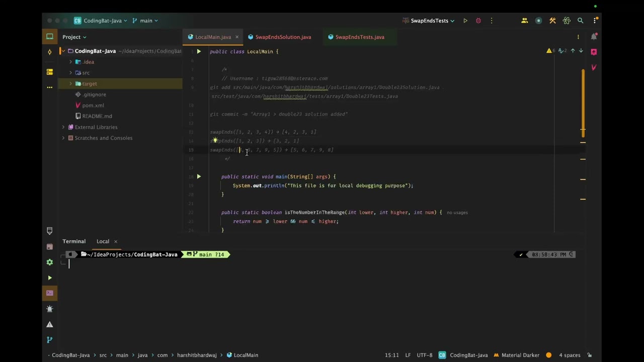
Task: Open the main branch dropdown
Action: [x=145, y=21]
